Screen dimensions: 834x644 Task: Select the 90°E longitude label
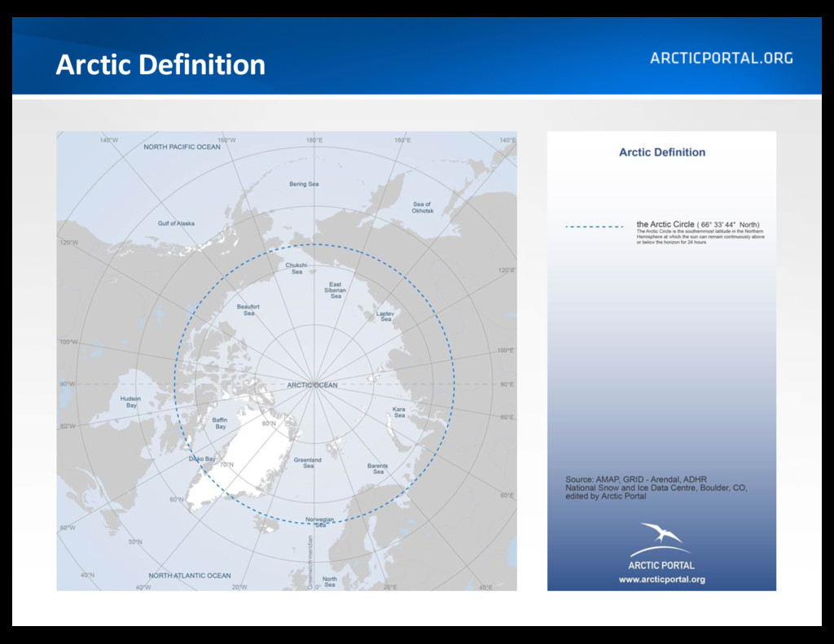507,384
